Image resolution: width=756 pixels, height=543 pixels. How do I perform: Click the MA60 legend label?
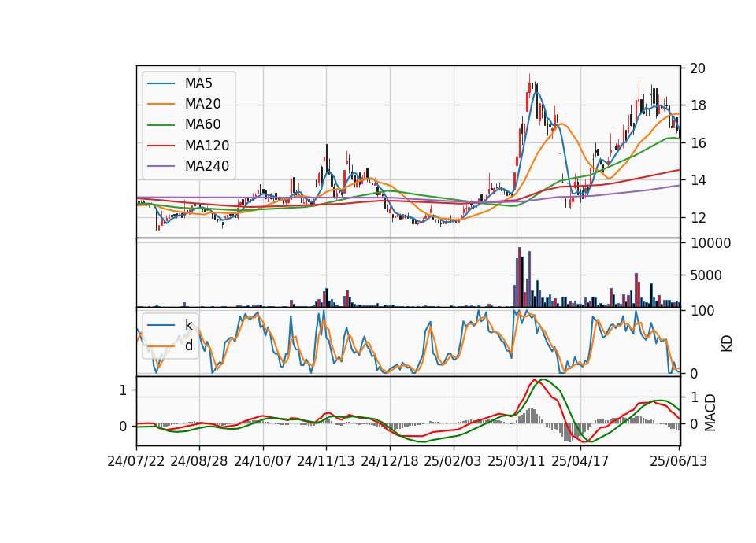tap(202, 125)
